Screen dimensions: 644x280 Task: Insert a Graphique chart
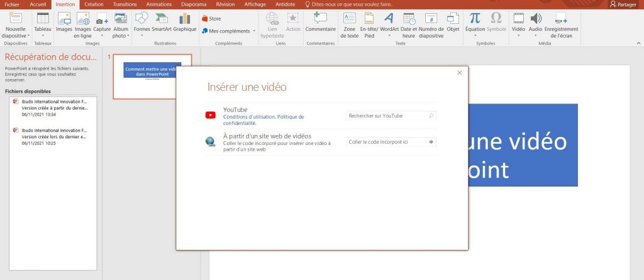pos(184,18)
